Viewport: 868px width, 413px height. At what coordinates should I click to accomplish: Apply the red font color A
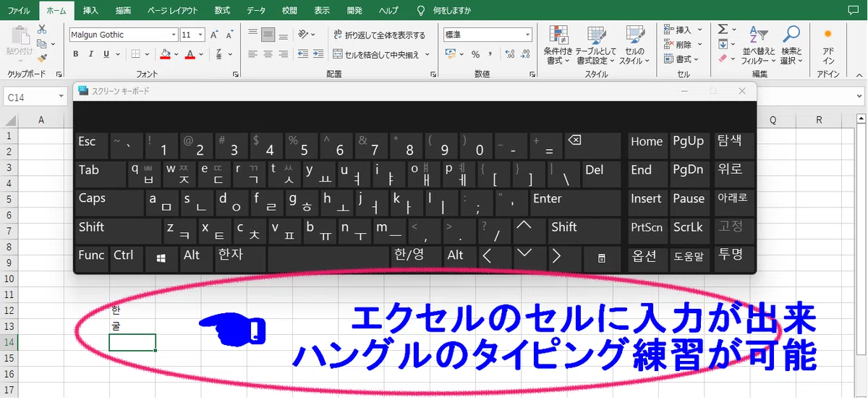(190, 54)
